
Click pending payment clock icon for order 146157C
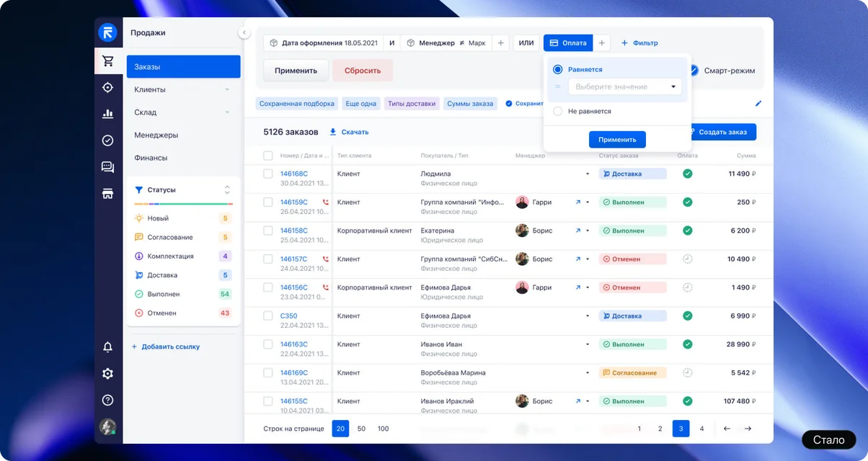tap(688, 259)
